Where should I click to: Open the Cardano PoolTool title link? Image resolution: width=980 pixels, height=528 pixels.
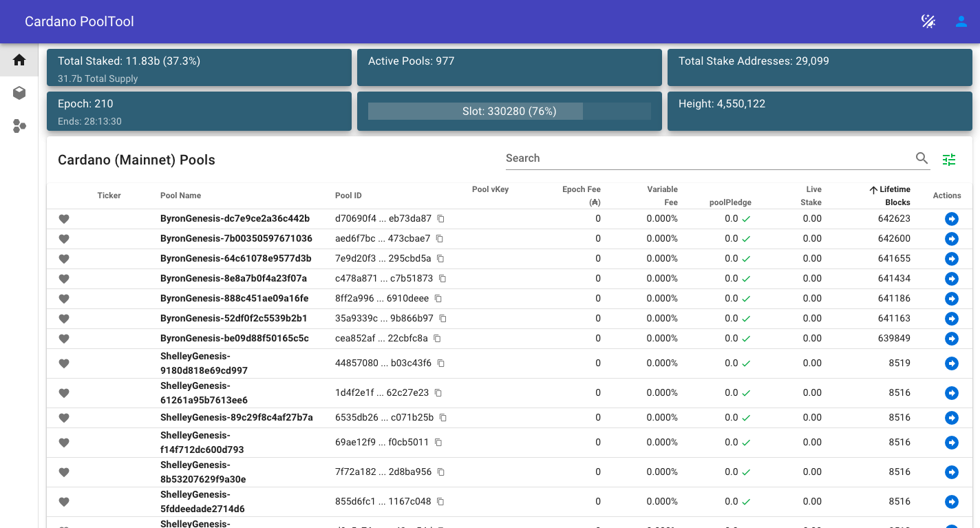click(79, 21)
